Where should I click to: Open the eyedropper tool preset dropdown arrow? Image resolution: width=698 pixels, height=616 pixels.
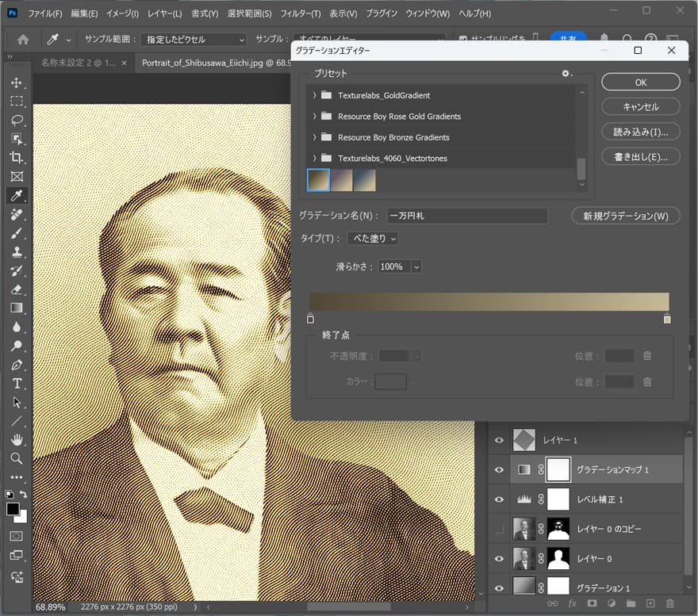(x=68, y=40)
